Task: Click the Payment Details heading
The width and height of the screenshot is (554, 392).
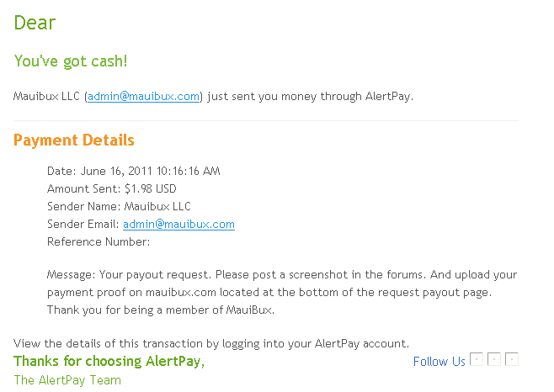Action: pos(74,140)
